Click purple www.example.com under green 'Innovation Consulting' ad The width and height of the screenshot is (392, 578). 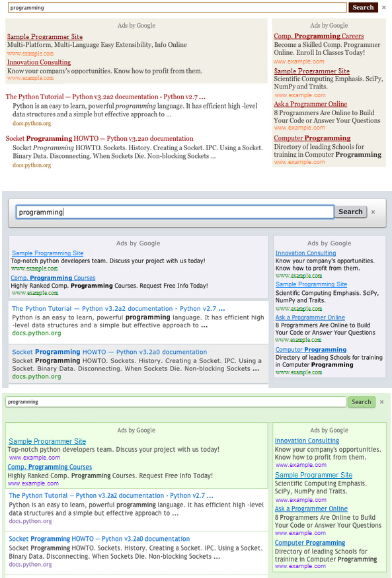coord(301,464)
